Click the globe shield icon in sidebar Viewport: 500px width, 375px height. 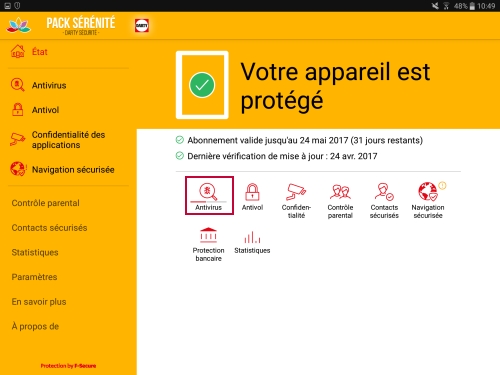pos(18,169)
